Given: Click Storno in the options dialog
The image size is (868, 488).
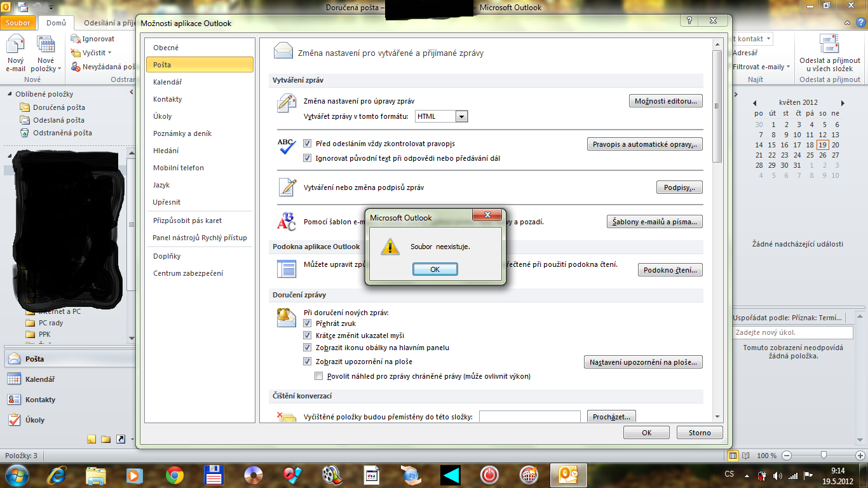Looking at the screenshot, I should (700, 433).
